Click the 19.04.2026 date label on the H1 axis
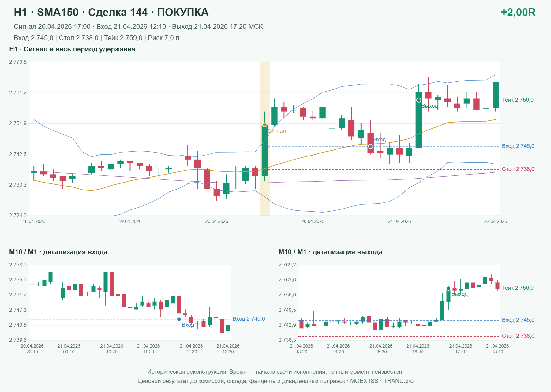 [x=130, y=221]
